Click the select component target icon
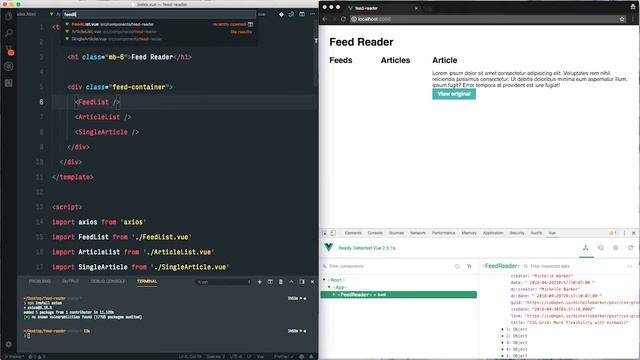 pyautogui.click(x=457, y=266)
